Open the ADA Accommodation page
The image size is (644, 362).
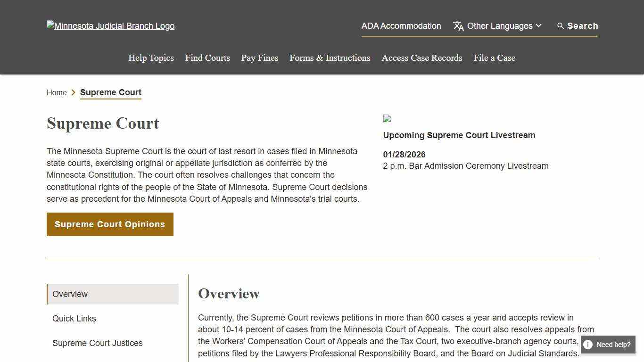[401, 26]
